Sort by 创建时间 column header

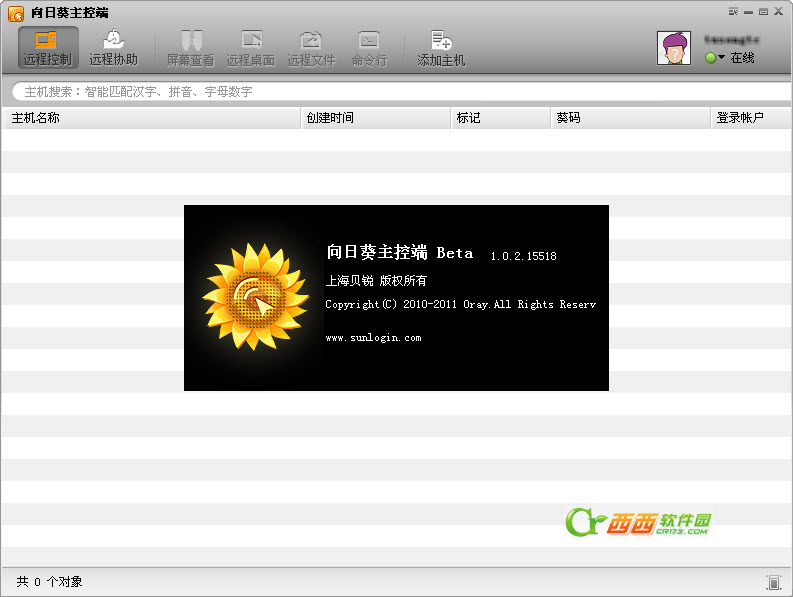(376, 118)
